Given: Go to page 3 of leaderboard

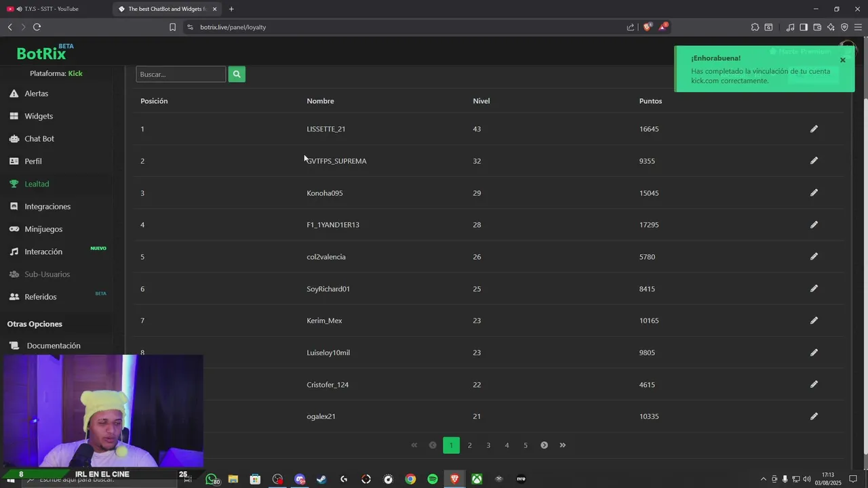Looking at the screenshot, I should coord(488,445).
